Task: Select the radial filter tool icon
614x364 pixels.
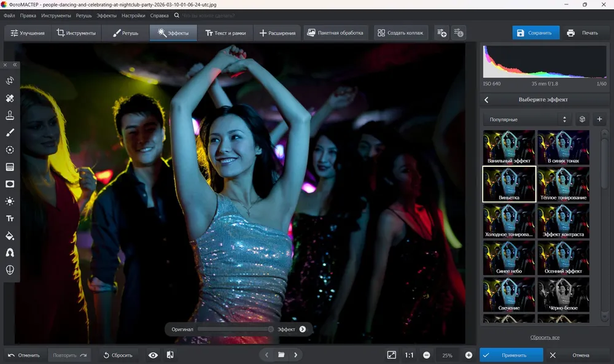Action: point(10,150)
